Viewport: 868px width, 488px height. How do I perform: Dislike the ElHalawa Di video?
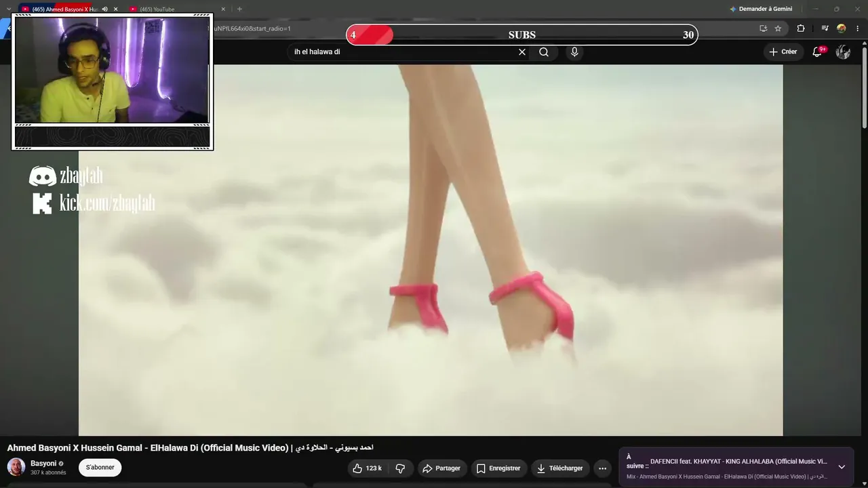coord(400,468)
